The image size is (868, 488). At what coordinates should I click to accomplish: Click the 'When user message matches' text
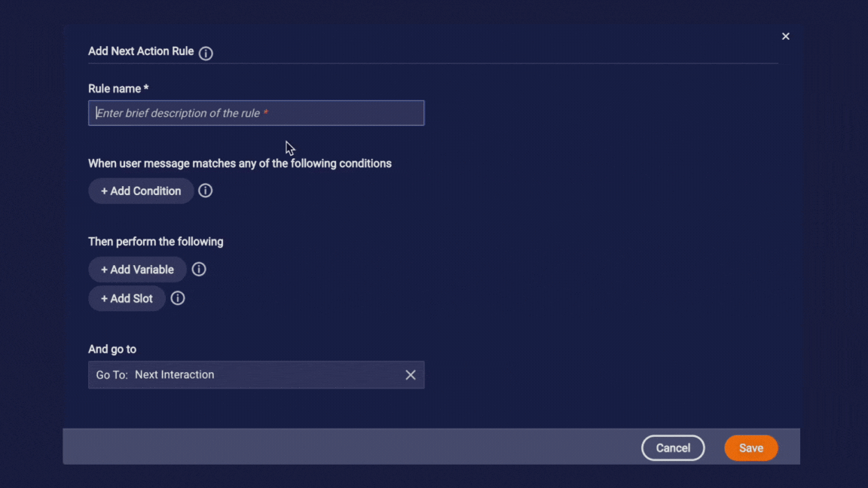240,163
